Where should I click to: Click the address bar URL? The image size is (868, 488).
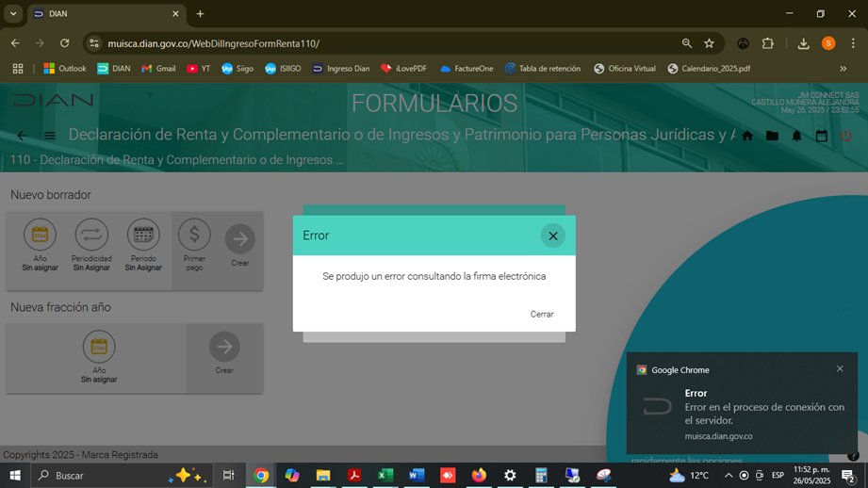[x=213, y=43]
